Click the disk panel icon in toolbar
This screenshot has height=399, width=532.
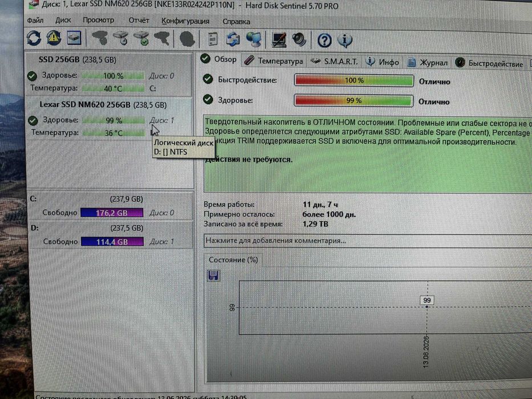(74, 38)
